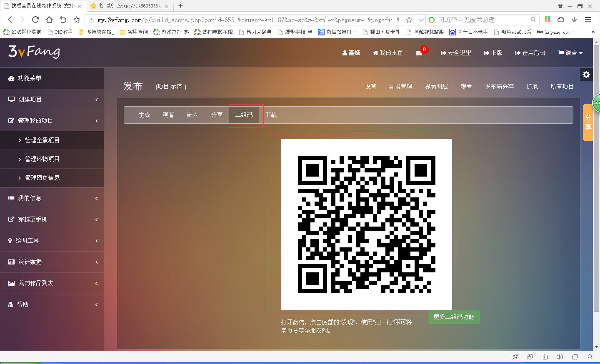600x364 pixels.
Task: Expand the 统计数据 sidebar menu
Action: point(52,262)
